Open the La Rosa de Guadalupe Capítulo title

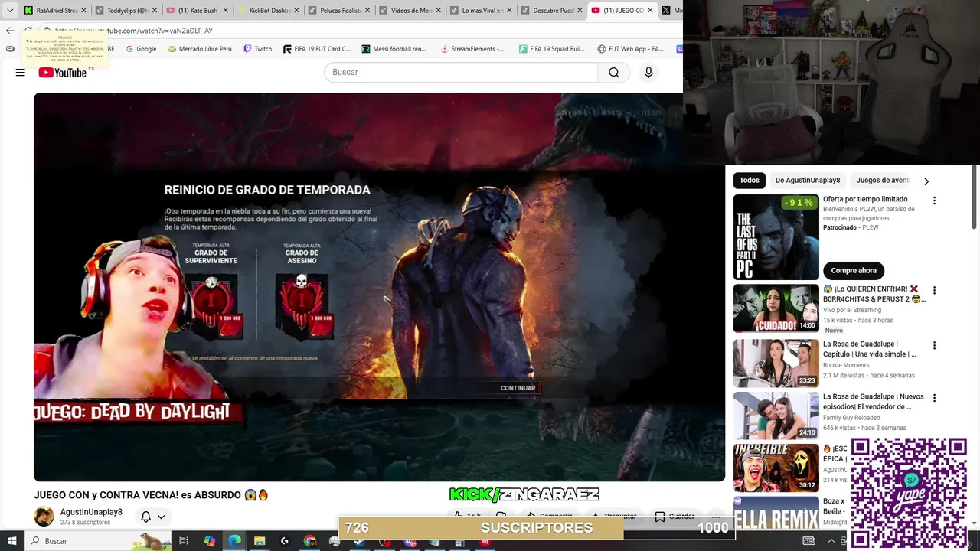870,349
